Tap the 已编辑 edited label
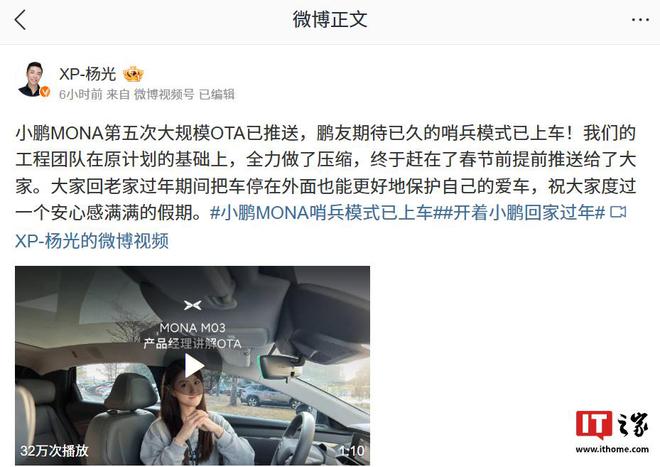 point(217,94)
